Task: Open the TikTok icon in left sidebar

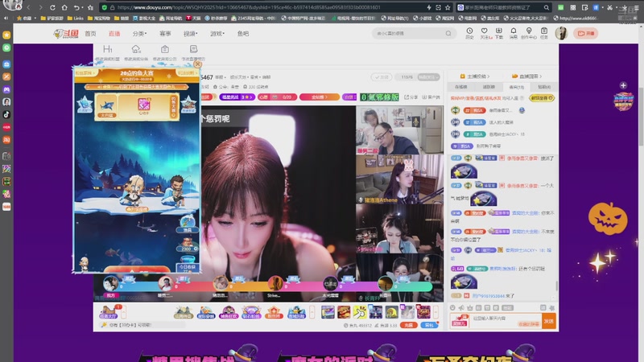Action: tap(6, 114)
